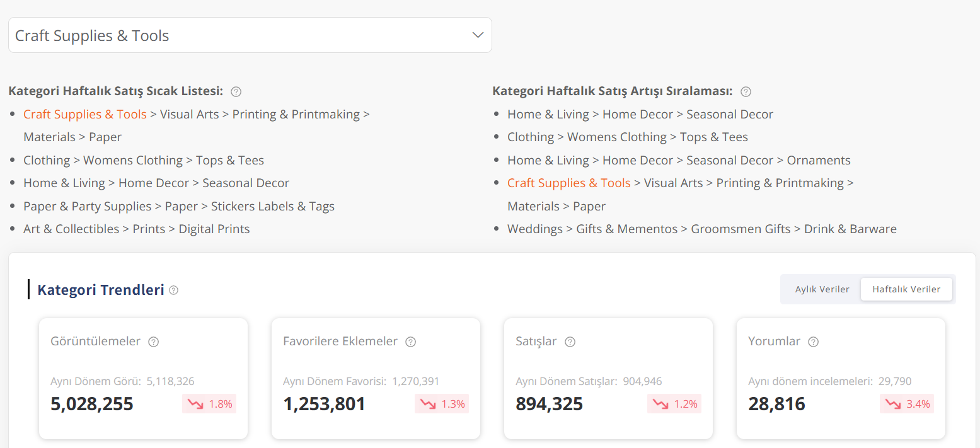Select Weddings Groomsmen Gifts Drink & Barware entry
980x448 pixels.
701,229
